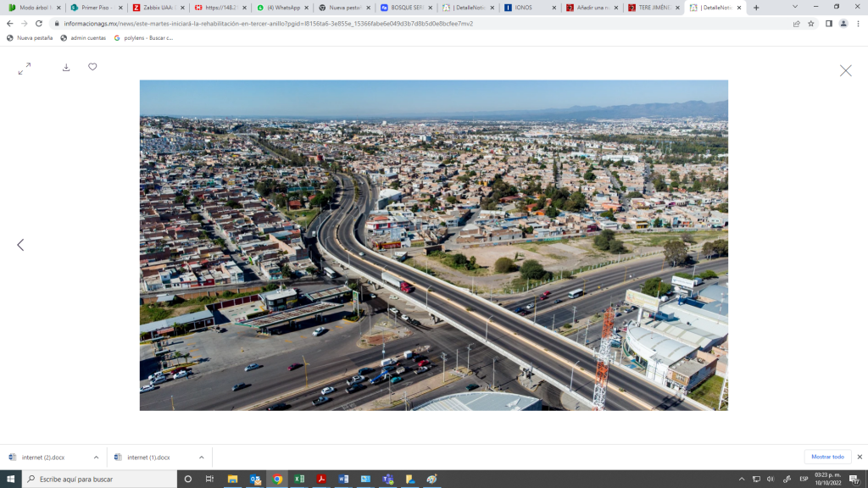Switch to the IONOS tab
Viewport: 868px width, 488px height.
[530, 8]
